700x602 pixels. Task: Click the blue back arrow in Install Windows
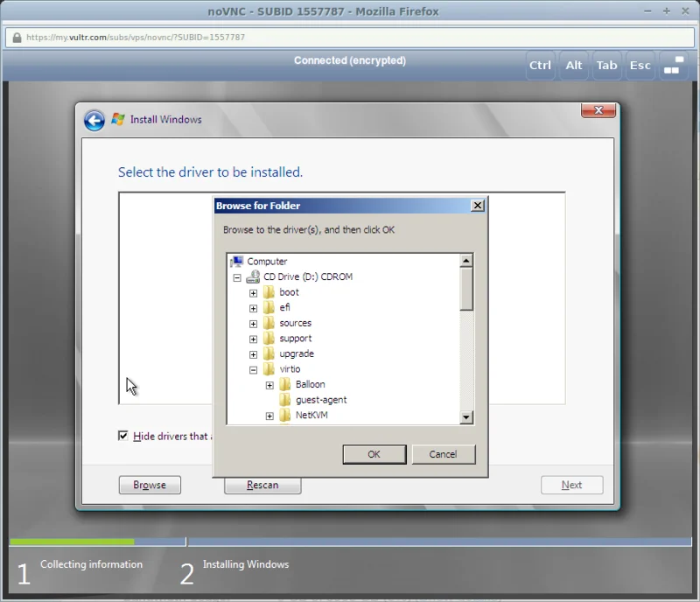(93, 120)
